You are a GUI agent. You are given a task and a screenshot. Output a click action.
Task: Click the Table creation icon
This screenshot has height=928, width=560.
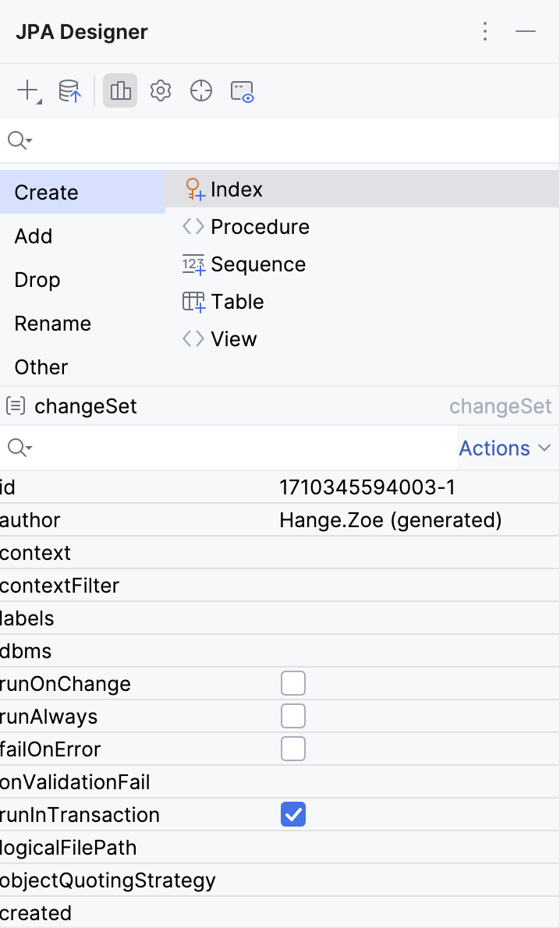pos(193,301)
